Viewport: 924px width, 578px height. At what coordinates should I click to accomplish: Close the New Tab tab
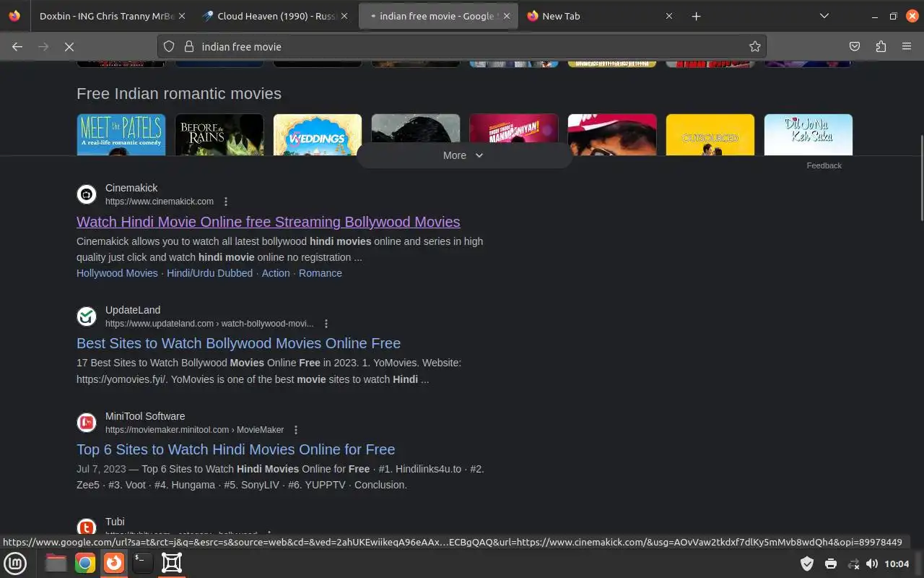click(669, 16)
